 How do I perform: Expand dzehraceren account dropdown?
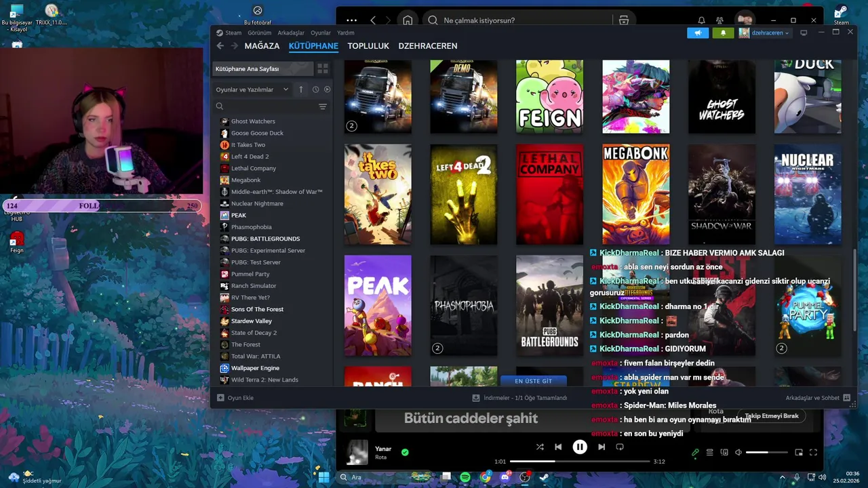[x=770, y=33]
